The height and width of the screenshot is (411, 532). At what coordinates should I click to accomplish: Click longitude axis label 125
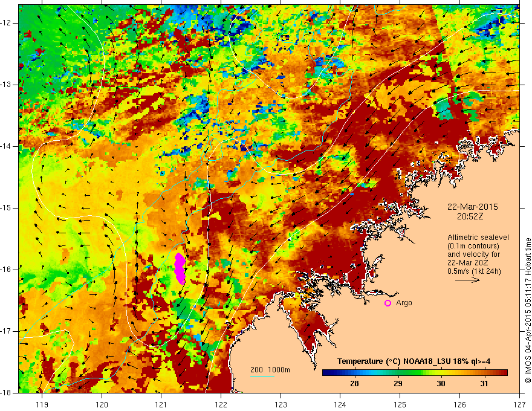[400, 404]
